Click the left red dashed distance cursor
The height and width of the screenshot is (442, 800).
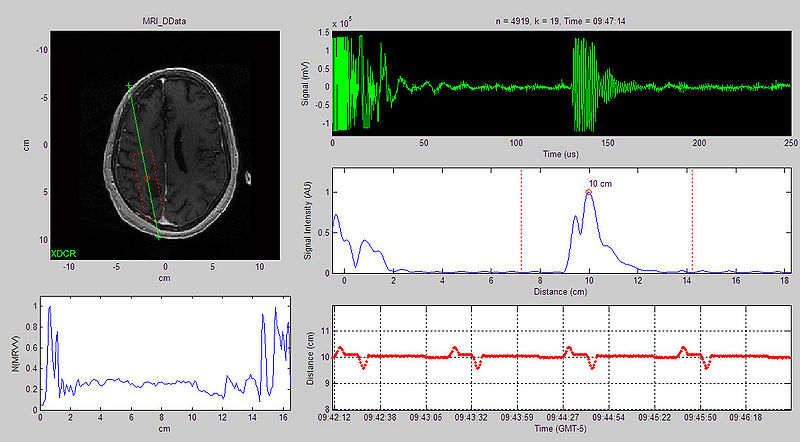tap(520, 220)
